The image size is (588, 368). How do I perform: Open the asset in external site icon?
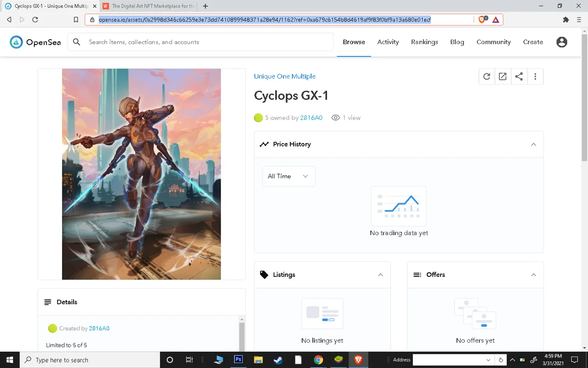503,77
